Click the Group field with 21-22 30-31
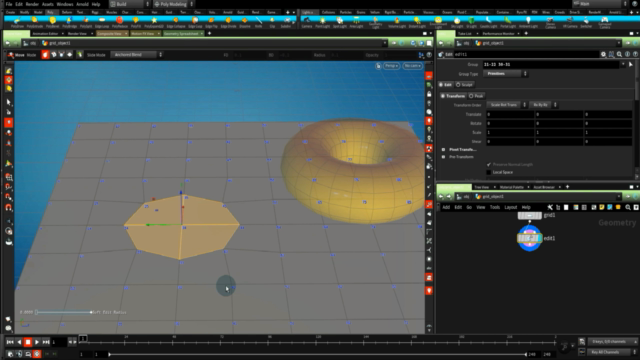Image resolution: width=640 pixels, height=360 pixels. 551,64
